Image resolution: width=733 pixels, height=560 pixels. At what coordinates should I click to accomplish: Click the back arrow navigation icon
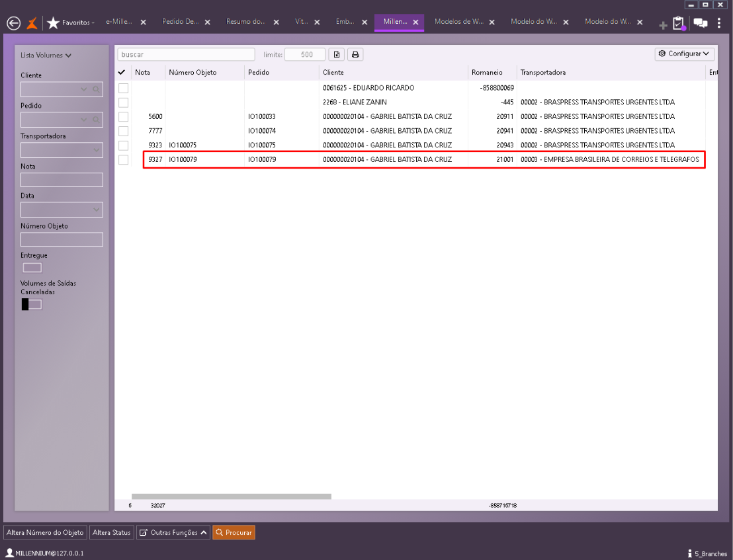(x=13, y=22)
